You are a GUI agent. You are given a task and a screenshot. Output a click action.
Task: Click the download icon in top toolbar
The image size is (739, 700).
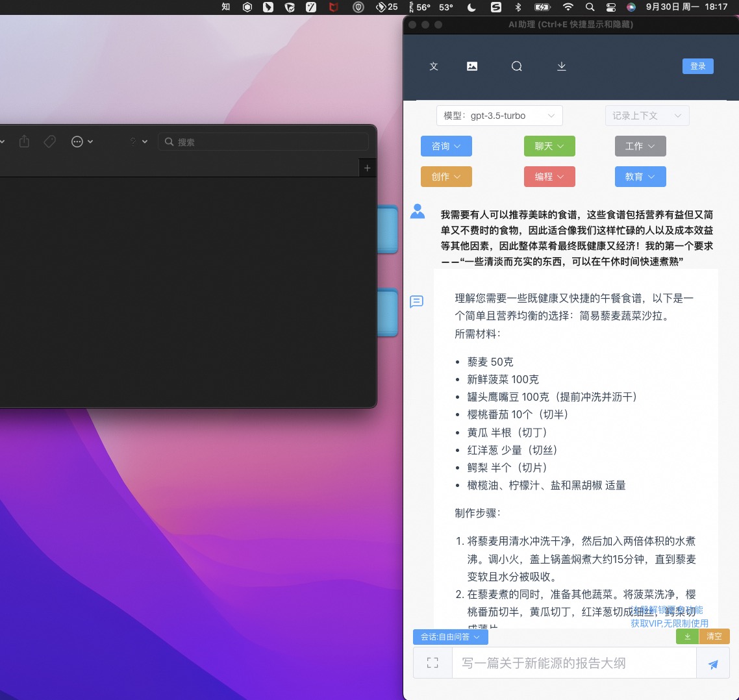click(x=562, y=66)
